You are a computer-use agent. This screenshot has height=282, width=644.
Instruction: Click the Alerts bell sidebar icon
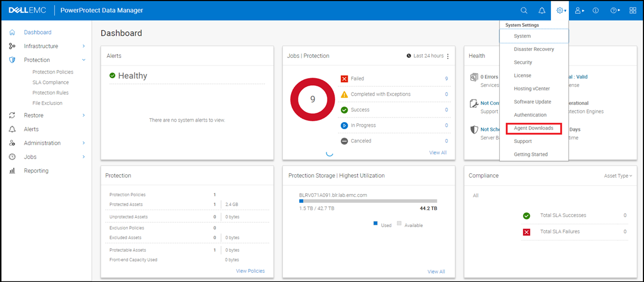coord(12,129)
